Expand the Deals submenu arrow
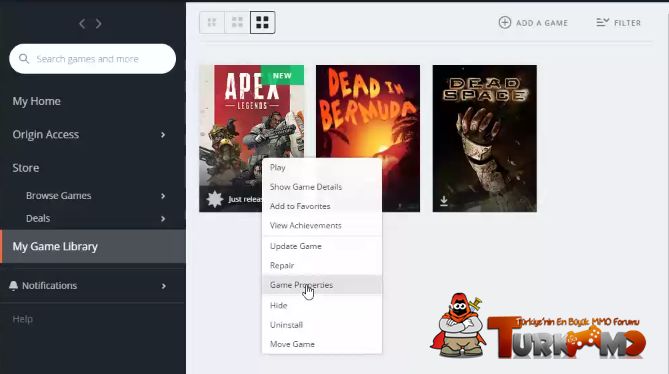This screenshot has width=669, height=374. (163, 219)
